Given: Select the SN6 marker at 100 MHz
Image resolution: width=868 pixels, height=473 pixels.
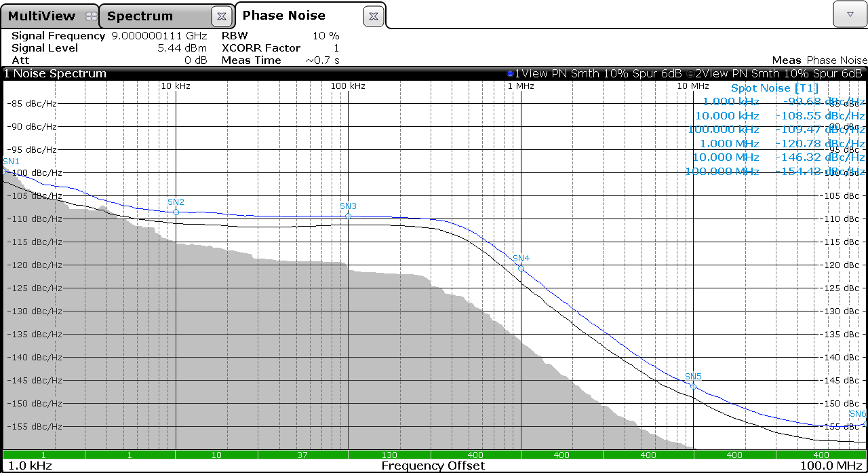Looking at the screenshot, I should [x=864, y=423].
